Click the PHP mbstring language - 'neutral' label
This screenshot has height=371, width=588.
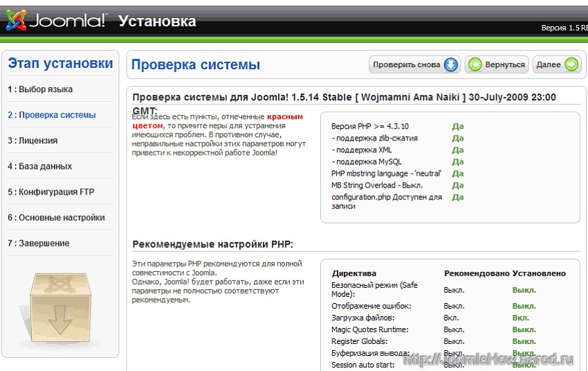[386, 173]
